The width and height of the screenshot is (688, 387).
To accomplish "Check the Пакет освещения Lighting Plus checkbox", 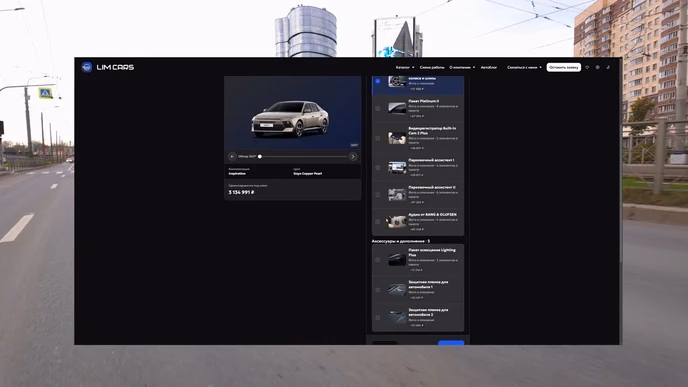I will (378, 260).
